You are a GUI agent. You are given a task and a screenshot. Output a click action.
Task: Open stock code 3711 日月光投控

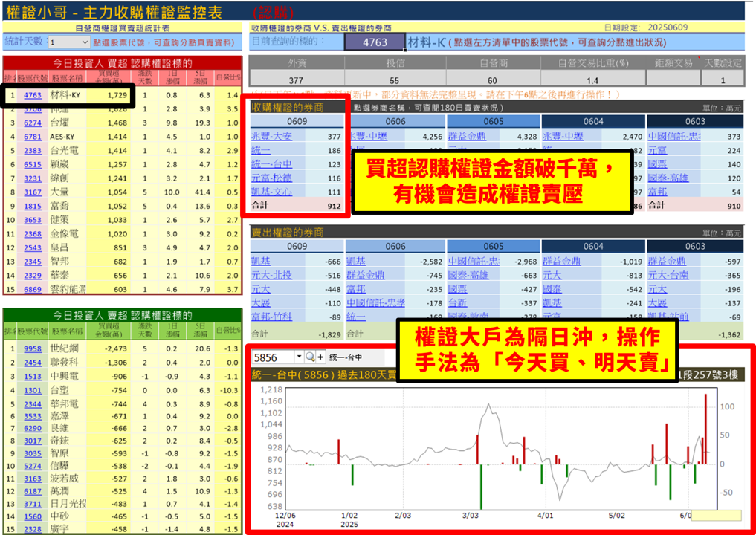(33, 504)
